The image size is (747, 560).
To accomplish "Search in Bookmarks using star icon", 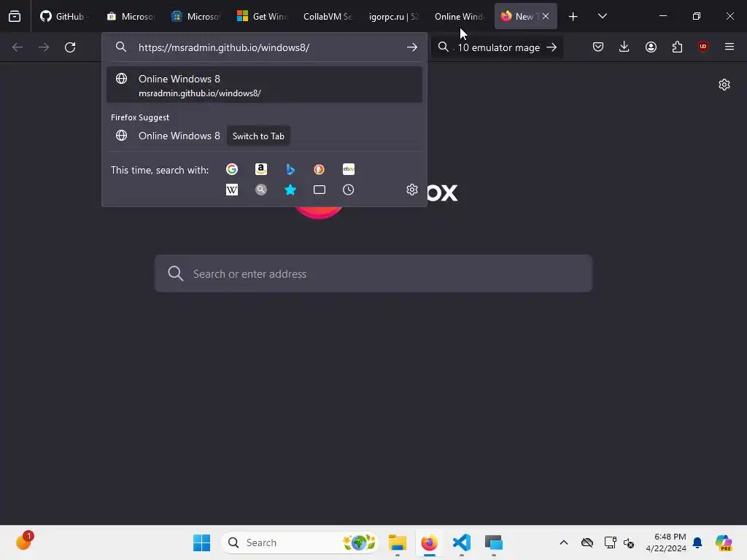I will 290,190.
